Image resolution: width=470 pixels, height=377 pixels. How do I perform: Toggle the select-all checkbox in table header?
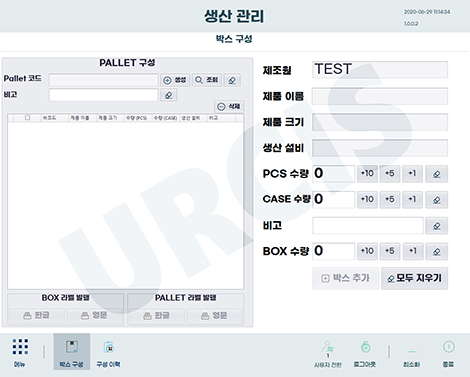[x=27, y=117]
